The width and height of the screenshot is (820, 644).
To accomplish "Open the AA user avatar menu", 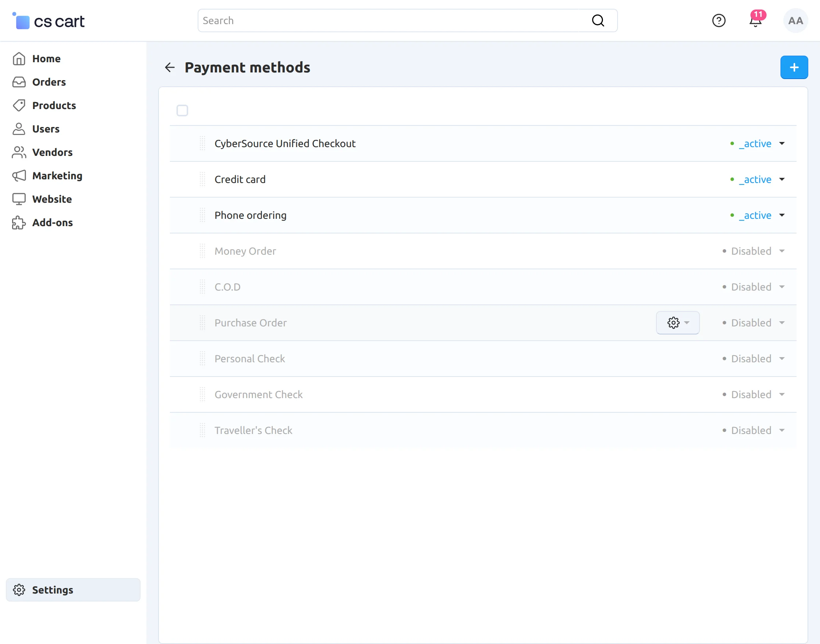I will click(x=795, y=21).
